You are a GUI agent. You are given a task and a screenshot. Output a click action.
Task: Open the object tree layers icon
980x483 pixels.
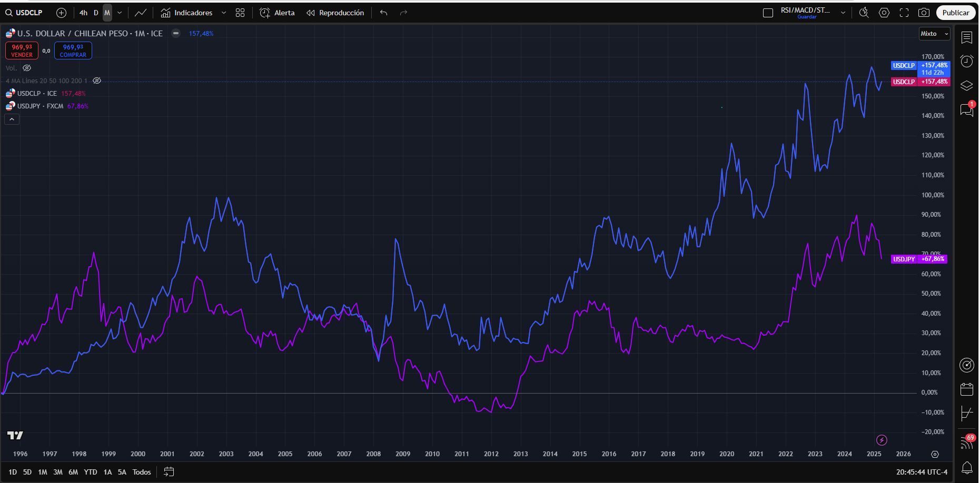[967, 85]
